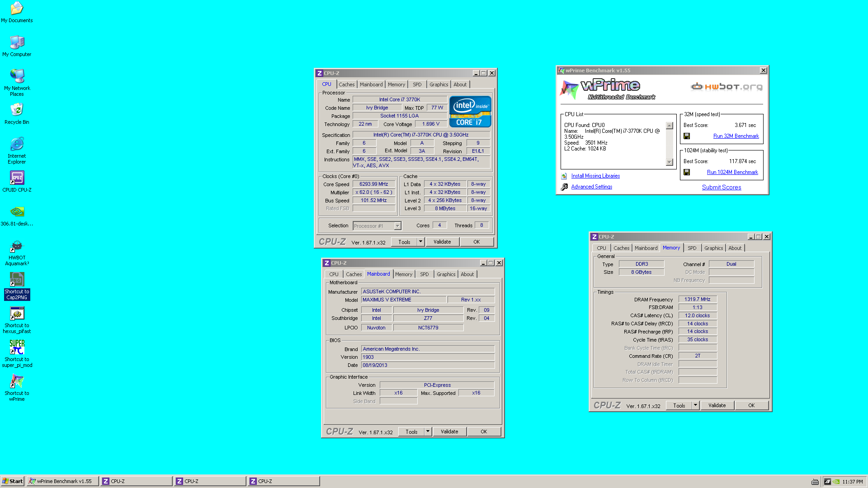Click the HWBOT.org logo in wPrime
The image size is (868, 488).
coord(726,87)
